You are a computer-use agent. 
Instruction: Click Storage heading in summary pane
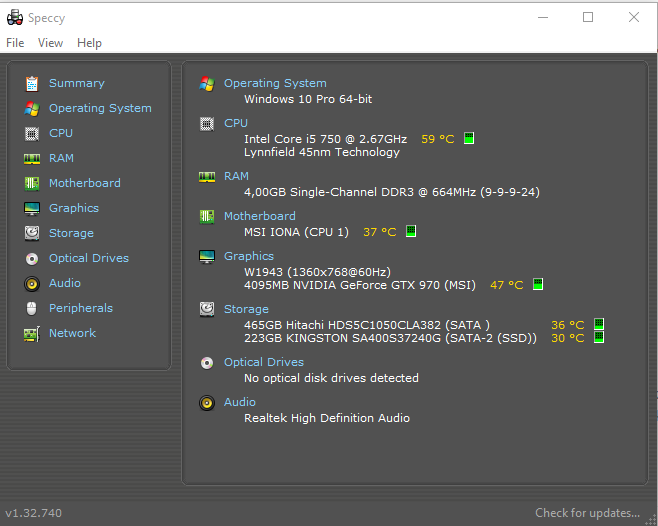point(246,309)
